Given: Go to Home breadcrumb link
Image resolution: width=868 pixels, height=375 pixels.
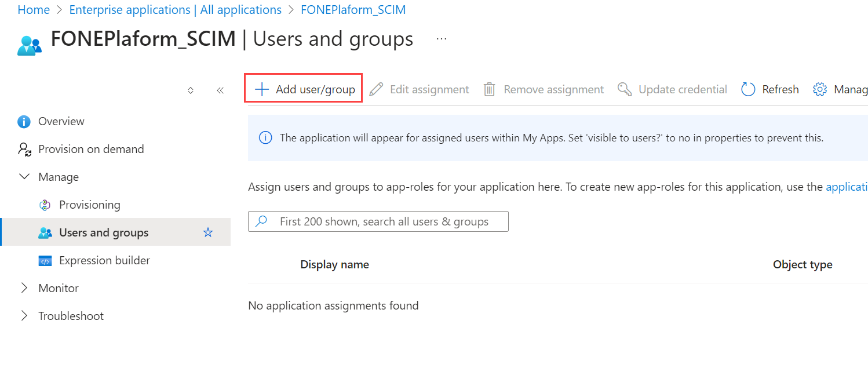Looking at the screenshot, I should pyautogui.click(x=34, y=10).
